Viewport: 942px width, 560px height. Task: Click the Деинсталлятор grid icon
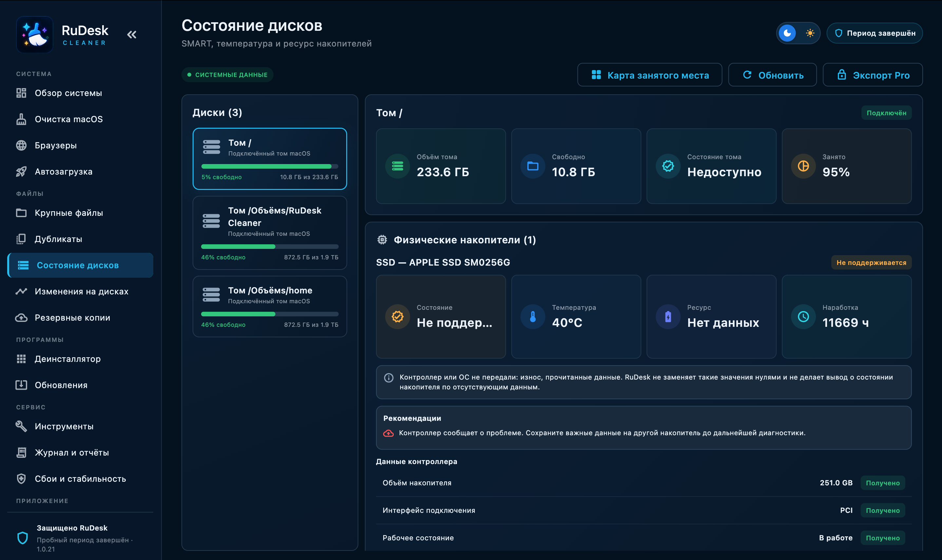pyautogui.click(x=21, y=359)
